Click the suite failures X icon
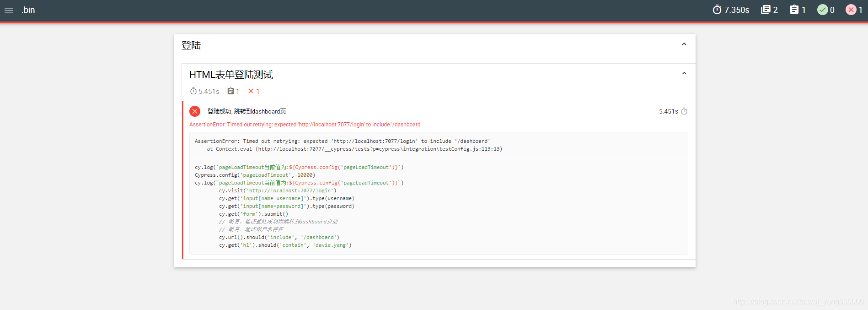Viewport: 868px width, 310px height. (251, 92)
